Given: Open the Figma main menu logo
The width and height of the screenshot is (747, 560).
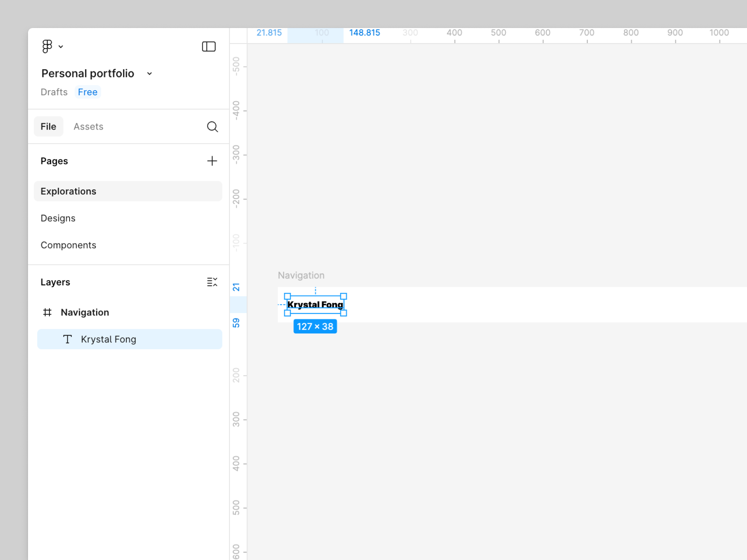Looking at the screenshot, I should click(x=47, y=46).
